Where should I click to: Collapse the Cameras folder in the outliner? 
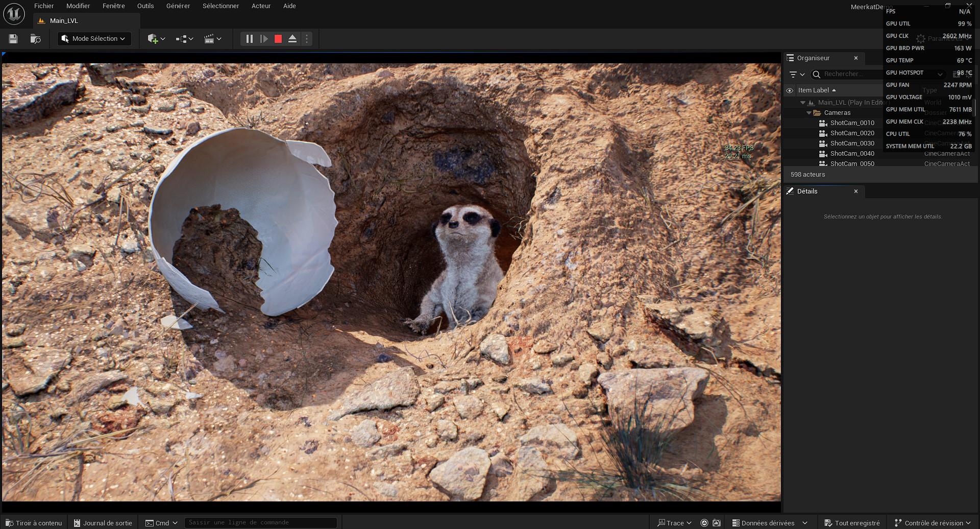(809, 113)
